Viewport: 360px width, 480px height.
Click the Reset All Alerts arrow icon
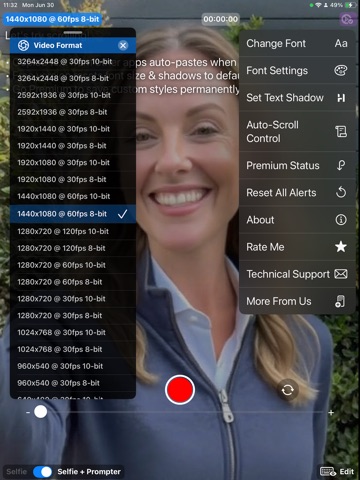point(341,193)
